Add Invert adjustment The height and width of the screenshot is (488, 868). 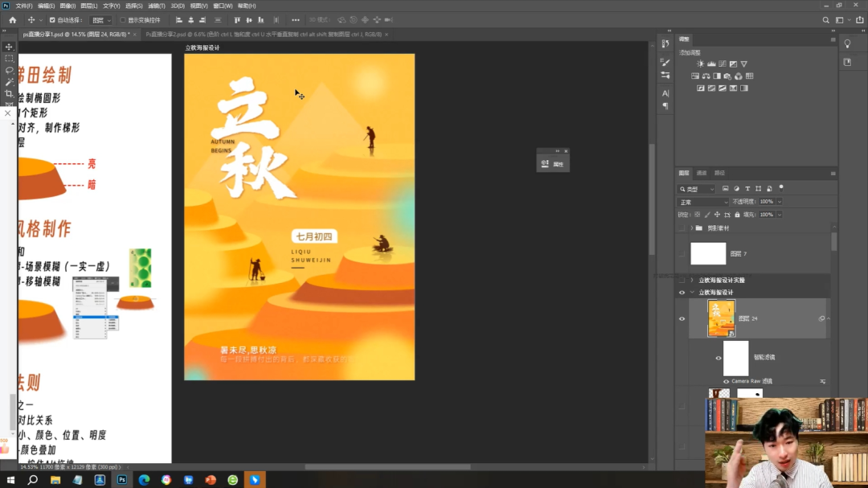[x=700, y=88]
